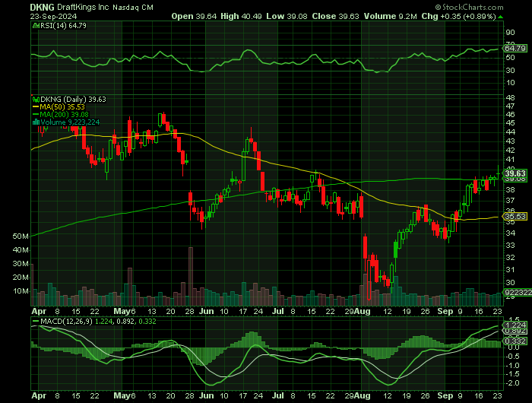Click the 90 level on the RSI axis

coord(510,33)
